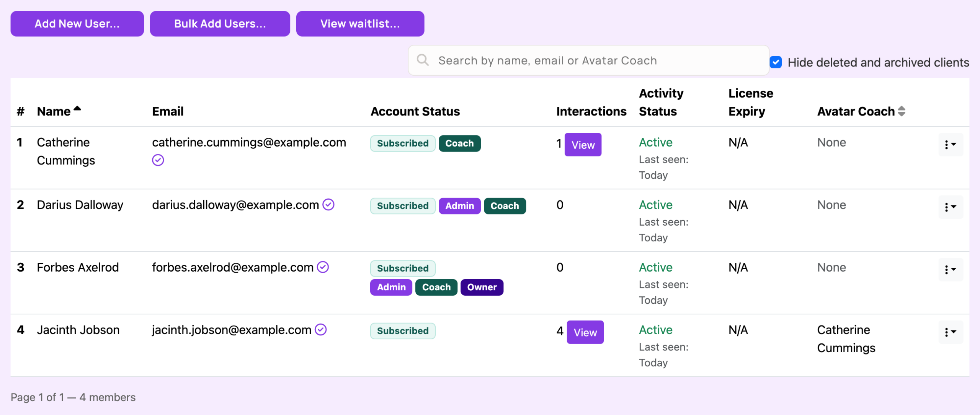Click the Account Status column header
The height and width of the screenshot is (415, 980).
[x=415, y=111]
